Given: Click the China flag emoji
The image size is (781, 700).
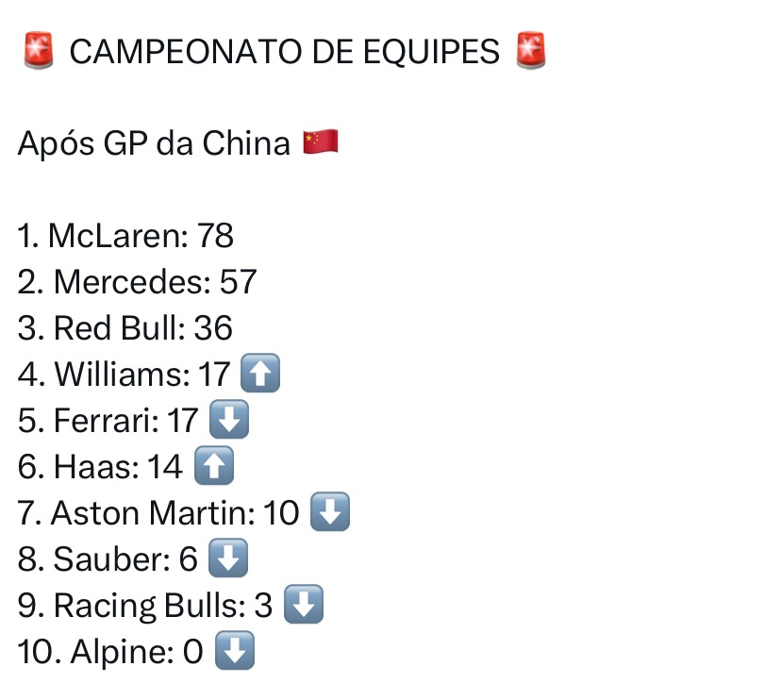Looking at the screenshot, I should [x=321, y=143].
